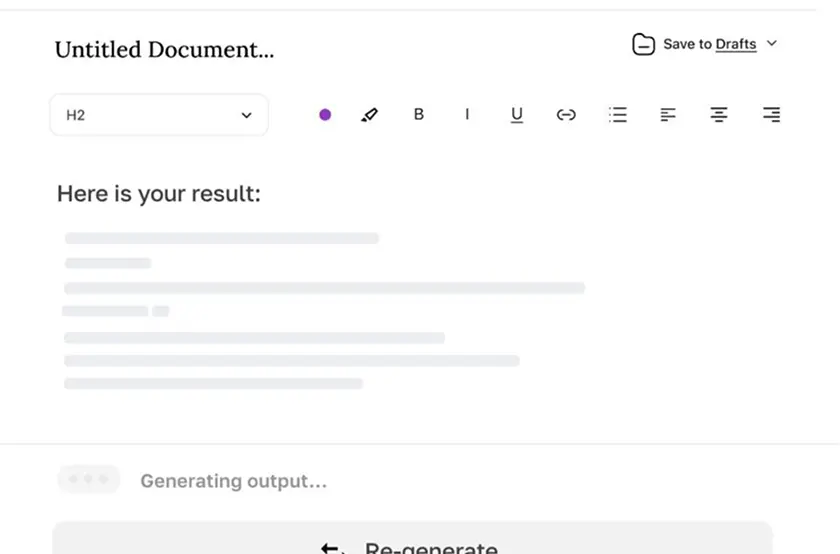Click the Re-generate arrow icon
Viewport: 840px width, 554px height.
(x=333, y=549)
